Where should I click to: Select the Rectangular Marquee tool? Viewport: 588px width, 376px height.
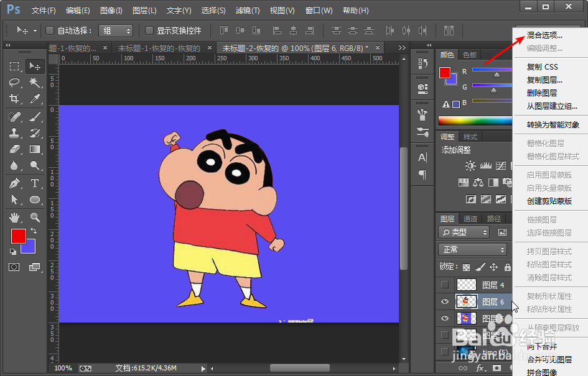(14, 66)
